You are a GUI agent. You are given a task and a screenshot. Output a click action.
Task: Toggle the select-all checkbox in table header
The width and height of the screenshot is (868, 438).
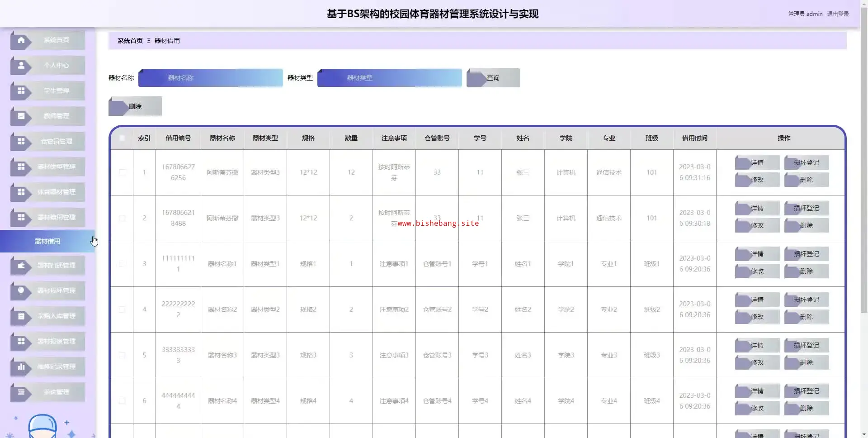click(122, 138)
